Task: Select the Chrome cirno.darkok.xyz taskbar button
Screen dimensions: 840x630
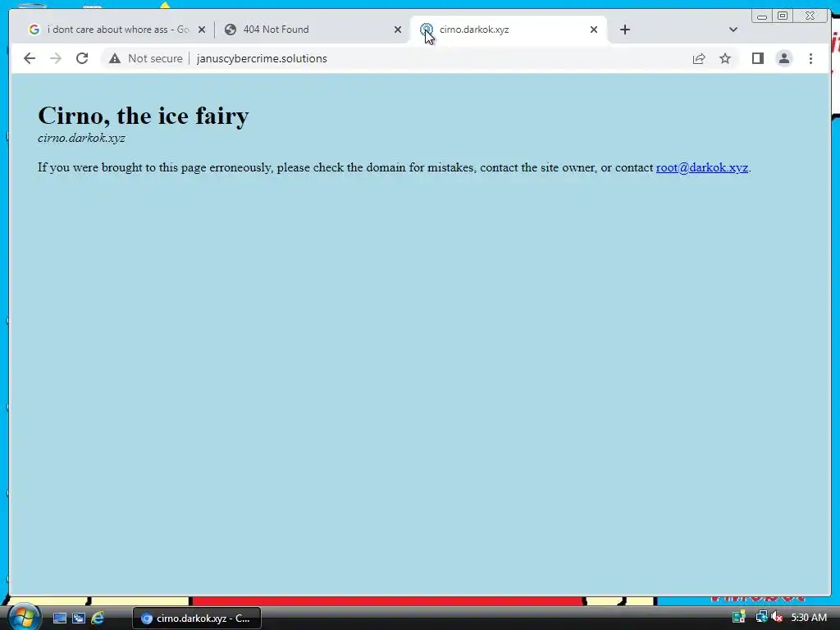Action: click(197, 619)
